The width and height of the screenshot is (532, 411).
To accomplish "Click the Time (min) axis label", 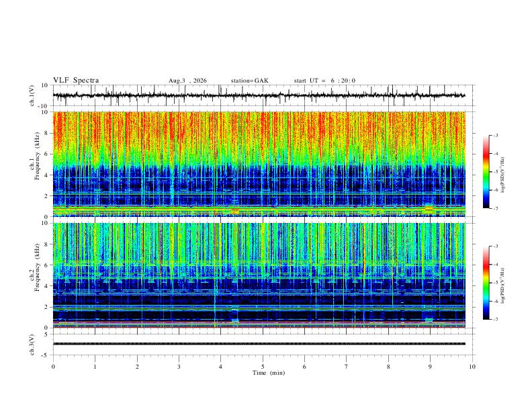I will [269, 373].
